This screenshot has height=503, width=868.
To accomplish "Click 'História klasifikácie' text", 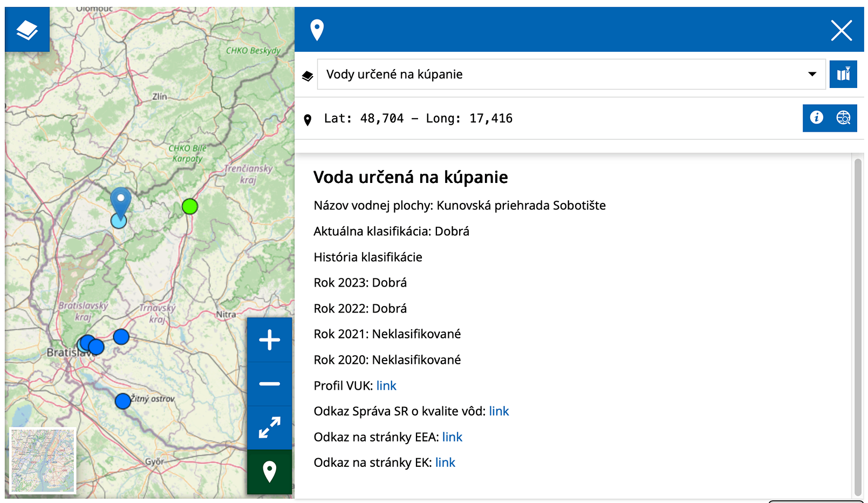I will (x=368, y=257).
